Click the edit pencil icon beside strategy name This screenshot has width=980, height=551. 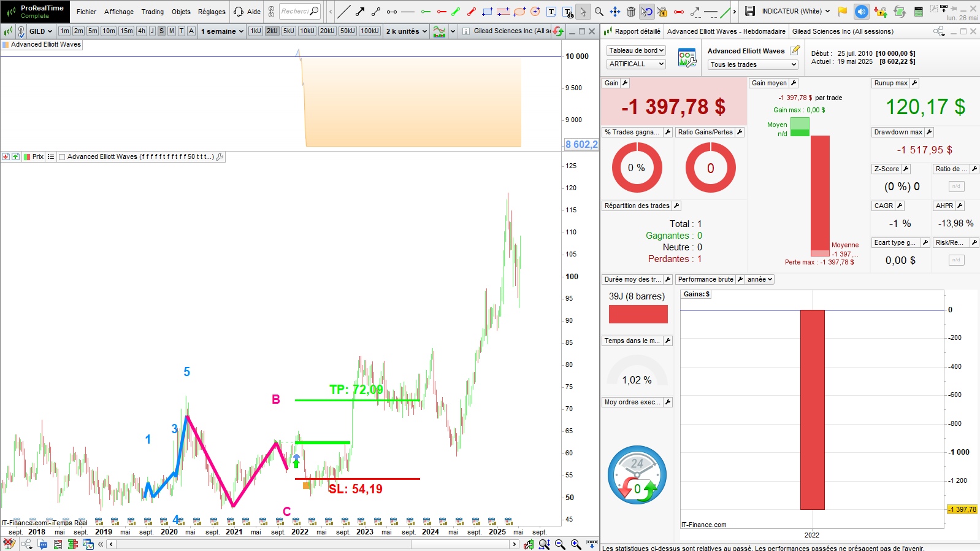(795, 50)
